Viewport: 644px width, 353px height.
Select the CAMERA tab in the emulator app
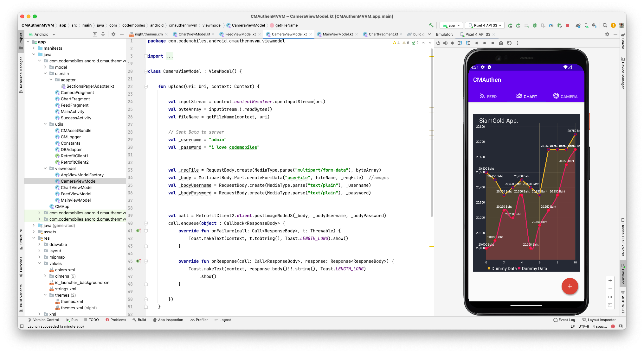(565, 96)
